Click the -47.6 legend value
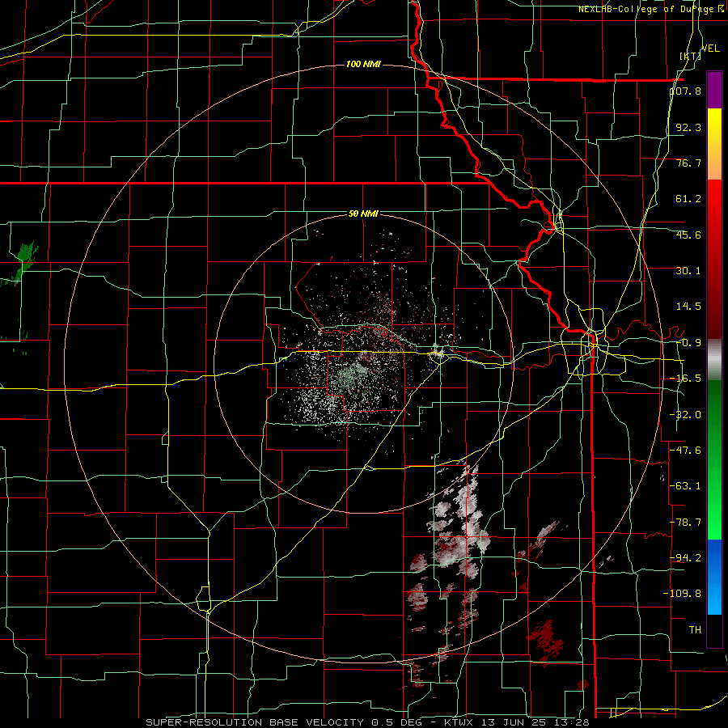Viewport: 728px width, 728px height. click(x=685, y=451)
